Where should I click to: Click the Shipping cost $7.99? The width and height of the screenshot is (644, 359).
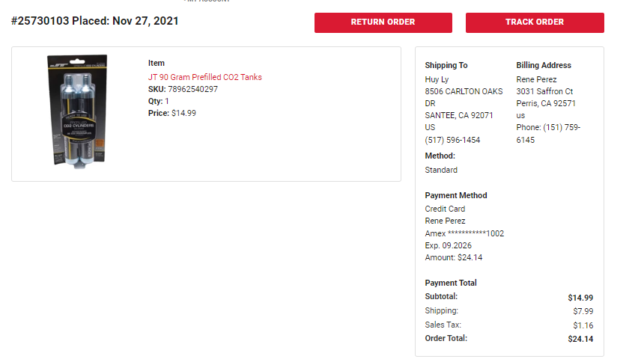[583, 311]
